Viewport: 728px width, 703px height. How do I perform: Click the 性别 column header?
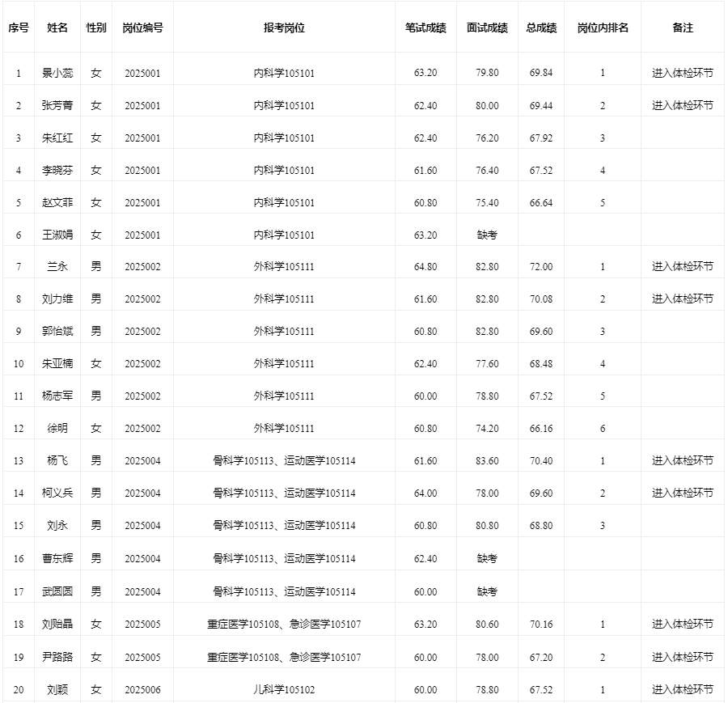[x=96, y=28]
